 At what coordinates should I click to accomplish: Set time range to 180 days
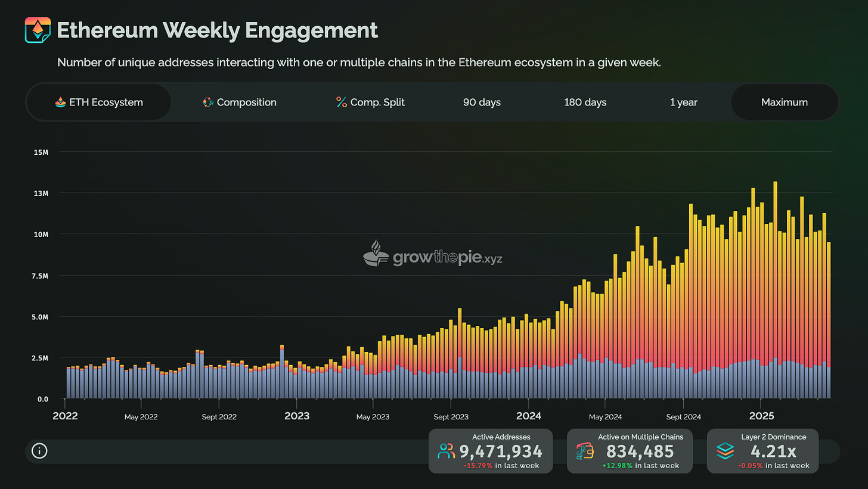585,102
